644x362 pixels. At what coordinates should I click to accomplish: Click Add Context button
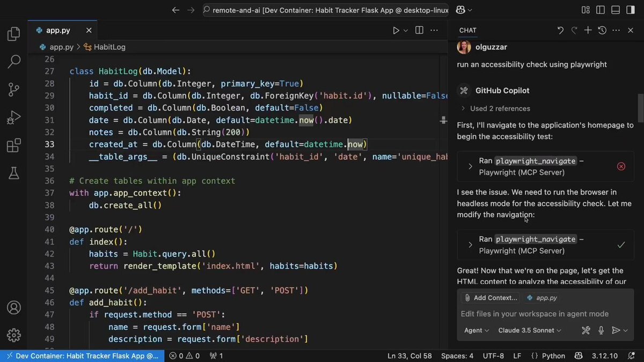point(492,298)
